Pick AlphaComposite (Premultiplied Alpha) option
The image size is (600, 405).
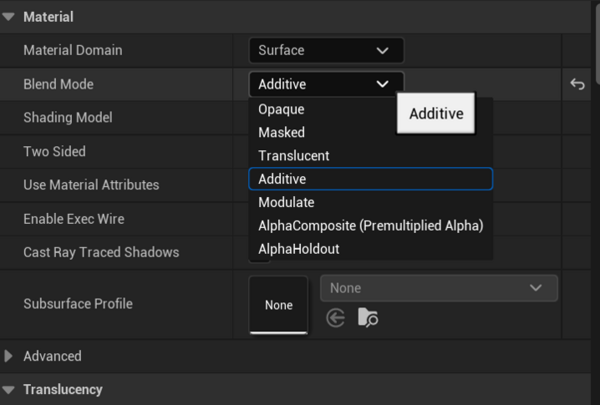[370, 225]
